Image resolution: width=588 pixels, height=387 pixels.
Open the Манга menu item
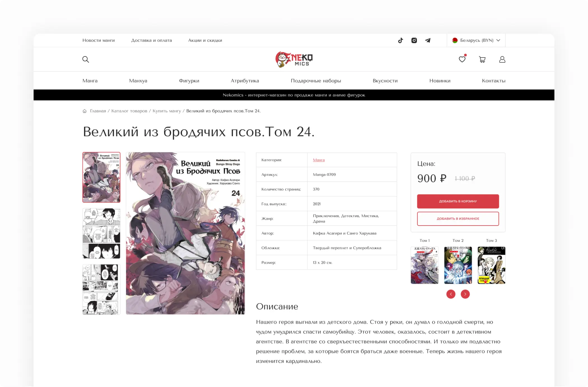(90, 81)
